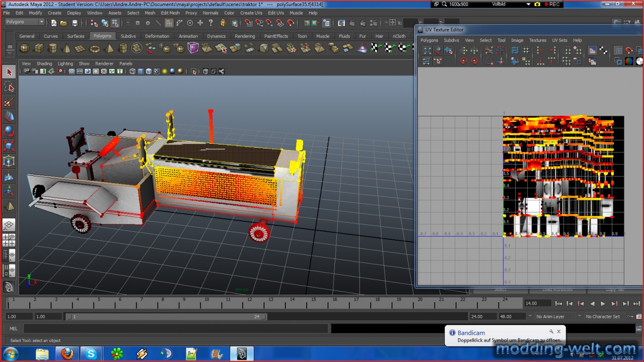Open viewport Panels menu

click(126, 63)
